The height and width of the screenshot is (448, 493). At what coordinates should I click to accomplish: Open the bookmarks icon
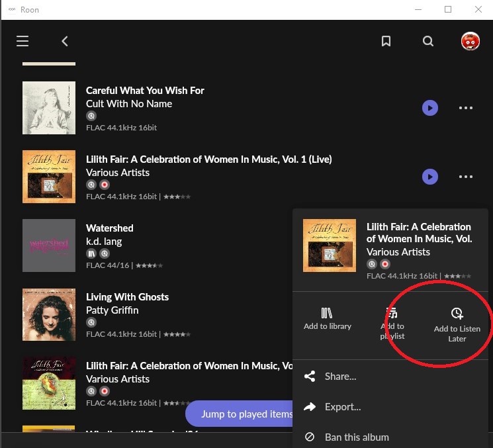[x=386, y=41]
